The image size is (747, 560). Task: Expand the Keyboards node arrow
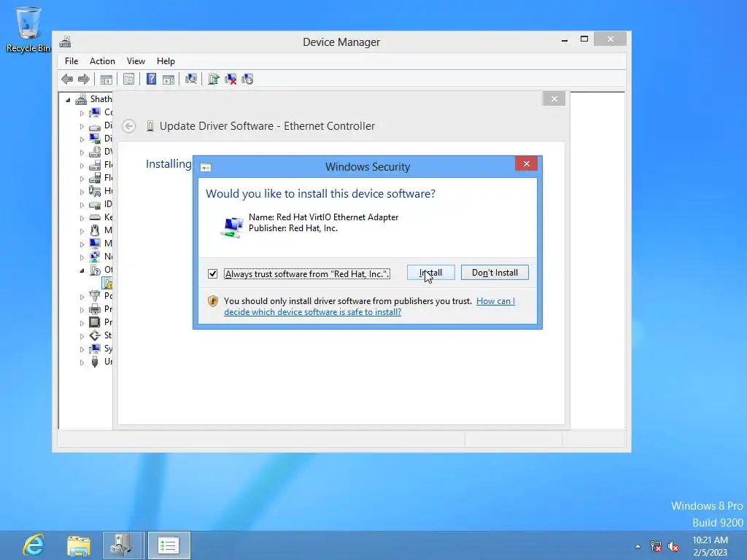coord(82,218)
